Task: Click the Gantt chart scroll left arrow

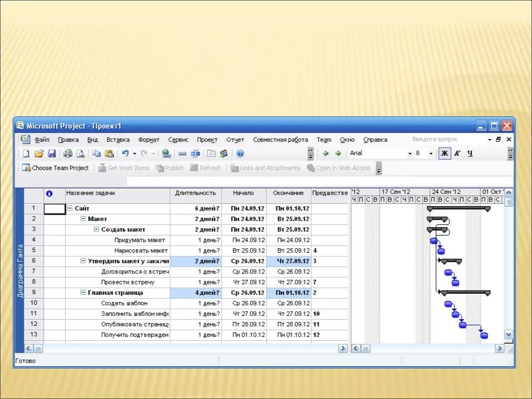Action: click(356, 349)
